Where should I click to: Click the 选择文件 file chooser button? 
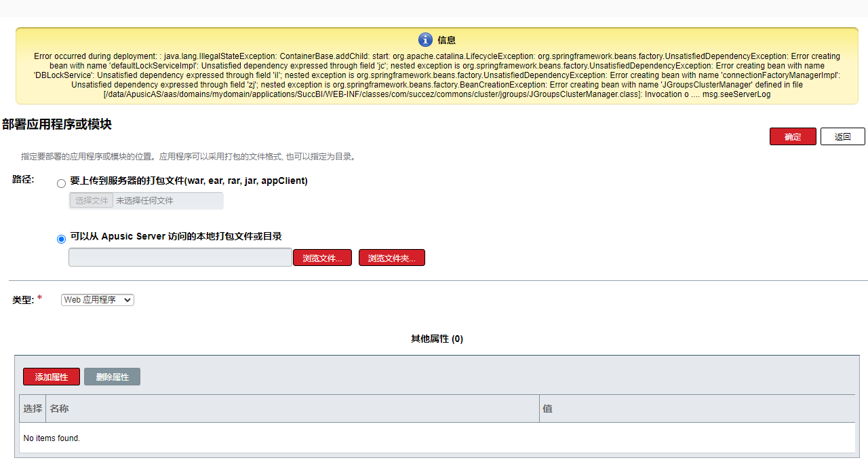point(92,201)
